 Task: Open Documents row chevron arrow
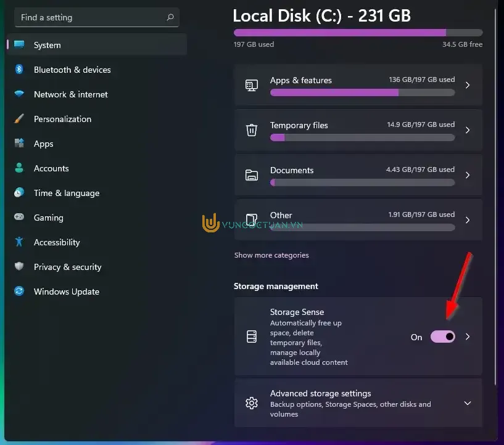(x=468, y=175)
